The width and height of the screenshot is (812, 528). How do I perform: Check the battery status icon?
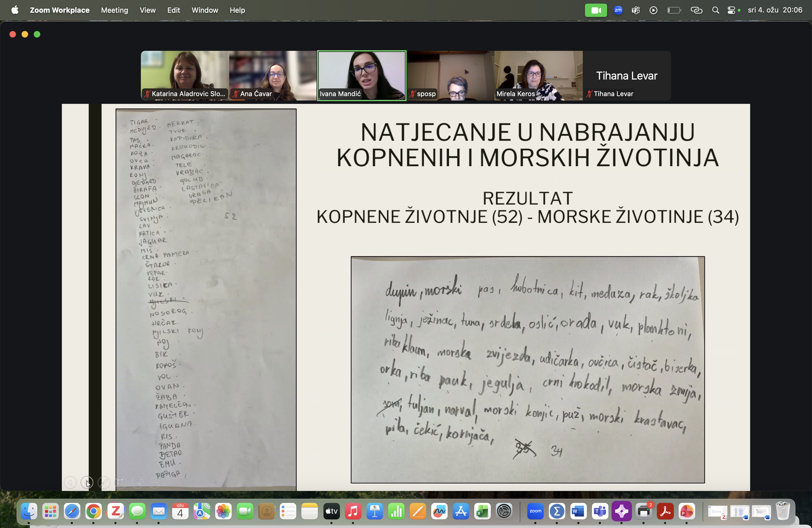(x=674, y=10)
